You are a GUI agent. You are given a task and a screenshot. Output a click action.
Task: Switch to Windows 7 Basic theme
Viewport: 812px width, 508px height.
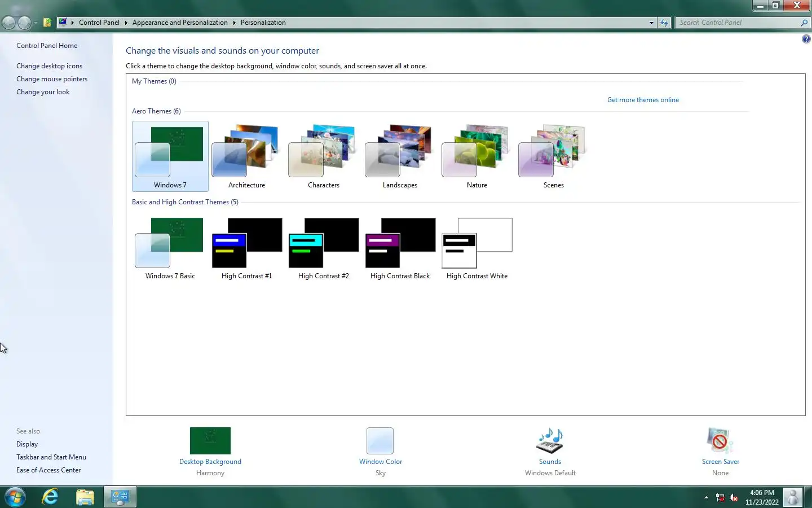170,248
